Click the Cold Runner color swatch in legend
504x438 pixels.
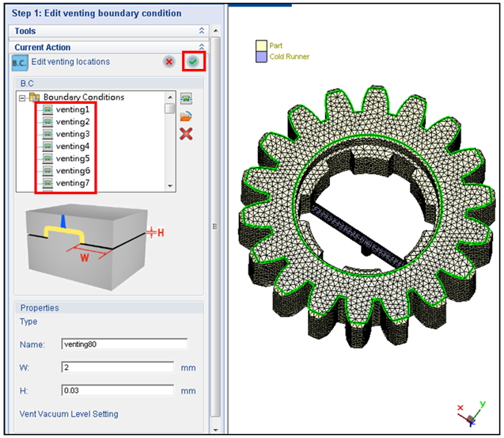pyautogui.click(x=261, y=57)
